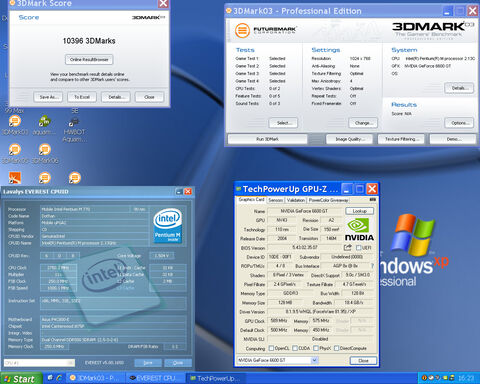Click the Lookup button in GPU-Z
The height and width of the screenshot is (384, 480).
tap(360, 211)
